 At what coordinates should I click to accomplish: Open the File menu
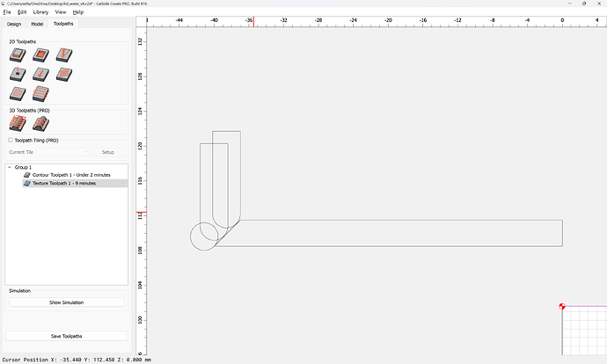[x=7, y=12]
